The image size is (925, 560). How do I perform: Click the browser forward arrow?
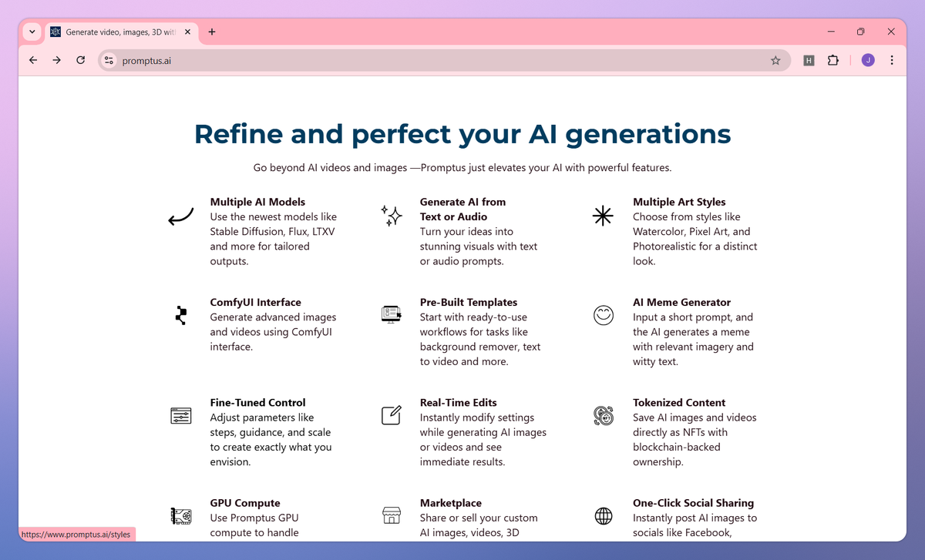56,60
